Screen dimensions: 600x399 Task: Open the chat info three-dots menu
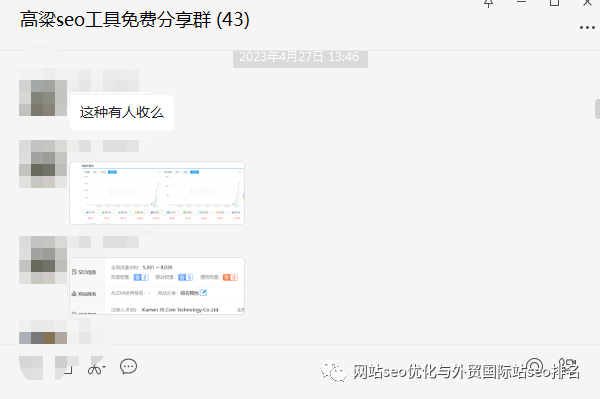tap(587, 28)
